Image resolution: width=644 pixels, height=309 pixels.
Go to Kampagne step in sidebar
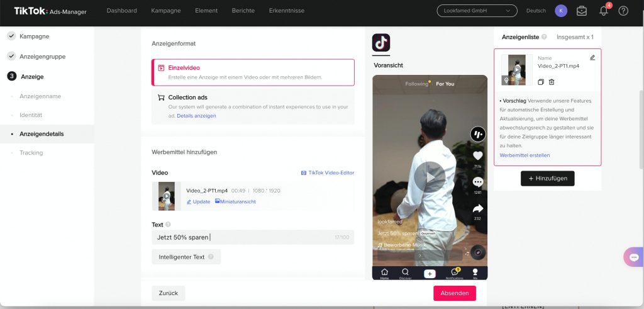(34, 36)
